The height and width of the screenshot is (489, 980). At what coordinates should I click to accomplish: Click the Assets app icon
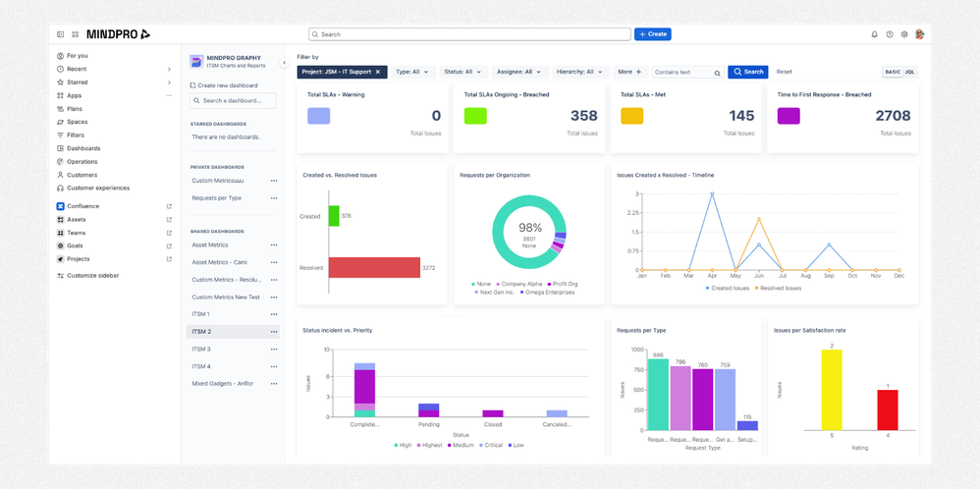point(60,220)
